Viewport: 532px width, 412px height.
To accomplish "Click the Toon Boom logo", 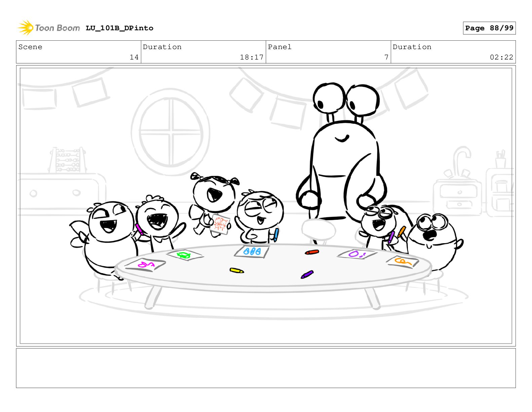I will click(x=49, y=28).
